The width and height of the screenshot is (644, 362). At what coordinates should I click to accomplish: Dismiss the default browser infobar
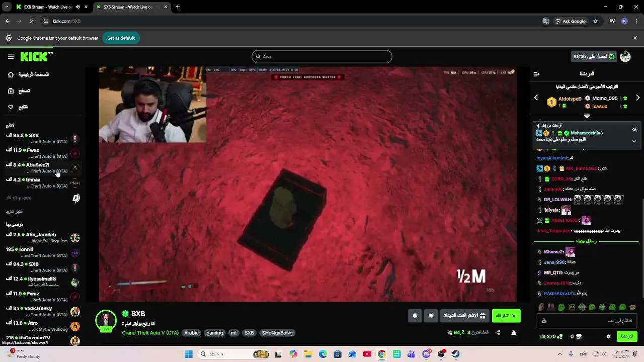[635, 38]
